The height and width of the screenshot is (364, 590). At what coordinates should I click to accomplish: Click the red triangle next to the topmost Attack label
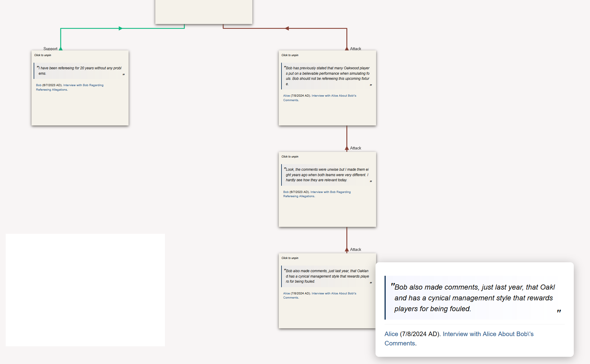[x=347, y=49]
